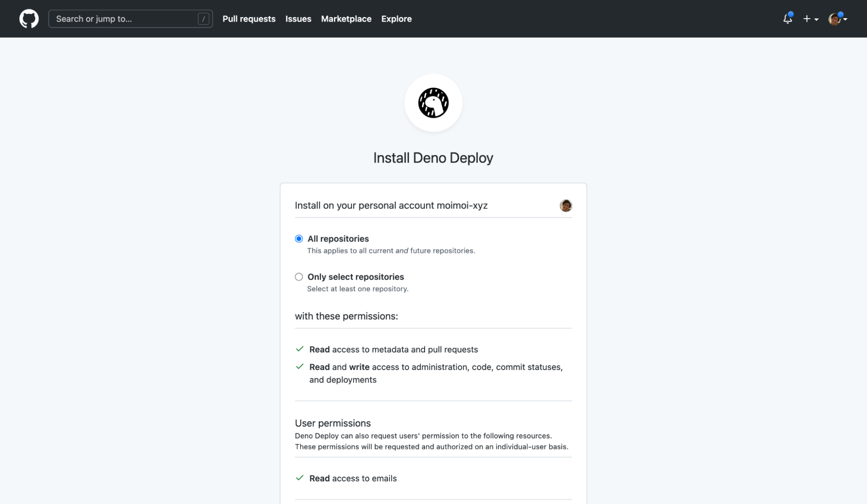Click the Install Deno Deploy heading
Viewport: 867px width, 504px height.
(x=433, y=158)
